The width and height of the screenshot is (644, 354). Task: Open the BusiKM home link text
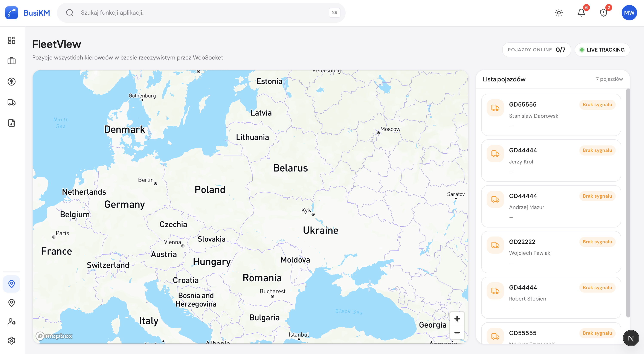[37, 13]
